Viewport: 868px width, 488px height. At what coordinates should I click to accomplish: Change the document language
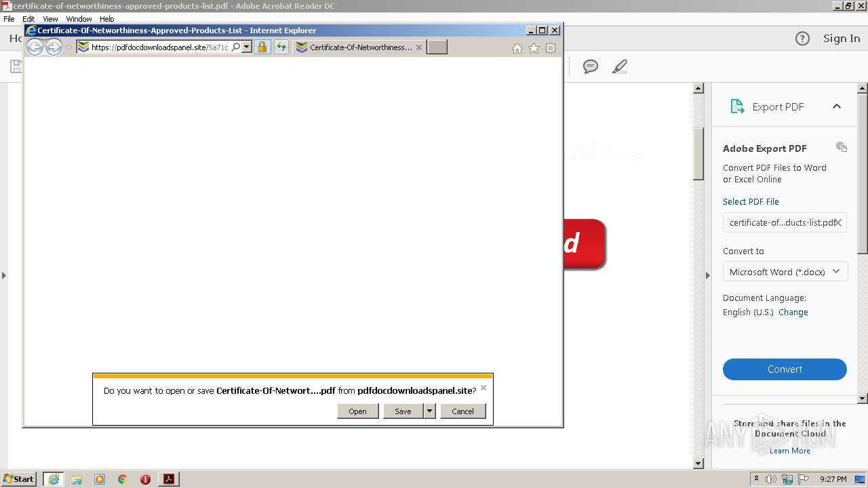(793, 312)
